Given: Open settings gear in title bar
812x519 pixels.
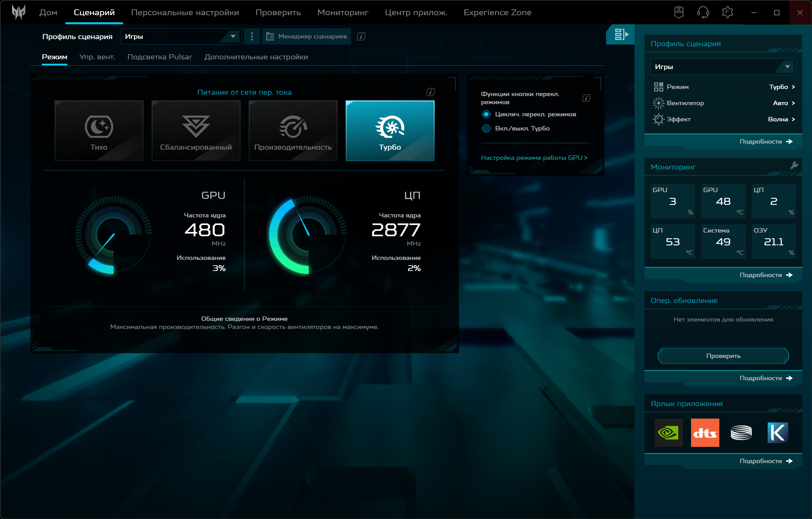Looking at the screenshot, I should [x=727, y=12].
